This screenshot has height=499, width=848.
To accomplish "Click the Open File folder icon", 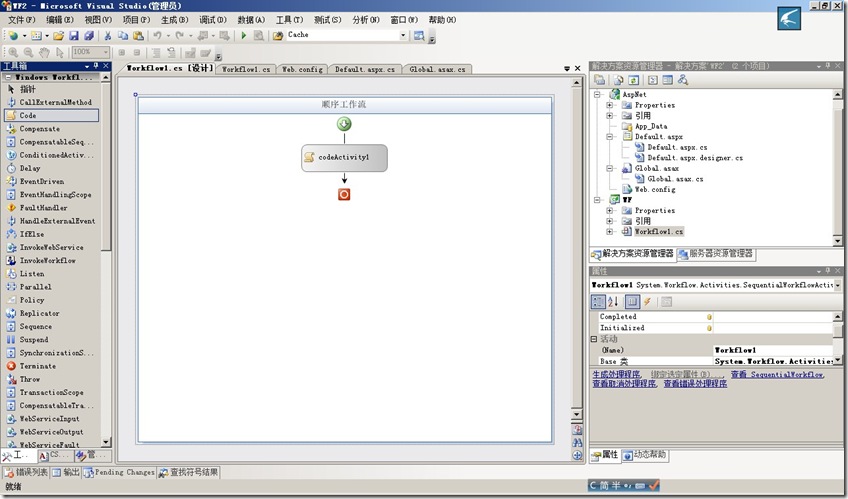I will (x=58, y=36).
